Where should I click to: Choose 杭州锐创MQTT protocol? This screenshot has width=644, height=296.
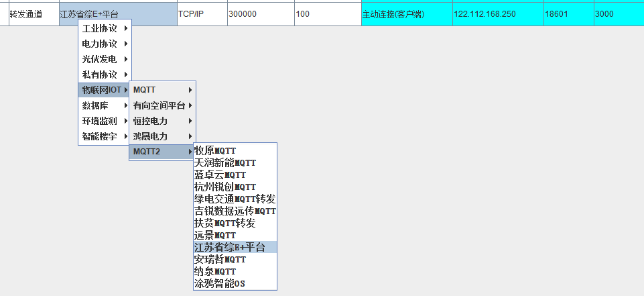[x=235, y=187]
